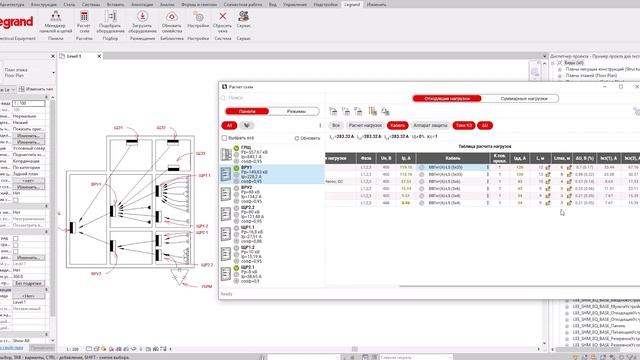Select ВРУ1 panel in list
This screenshot has width=640, height=360.
(x=271, y=174)
